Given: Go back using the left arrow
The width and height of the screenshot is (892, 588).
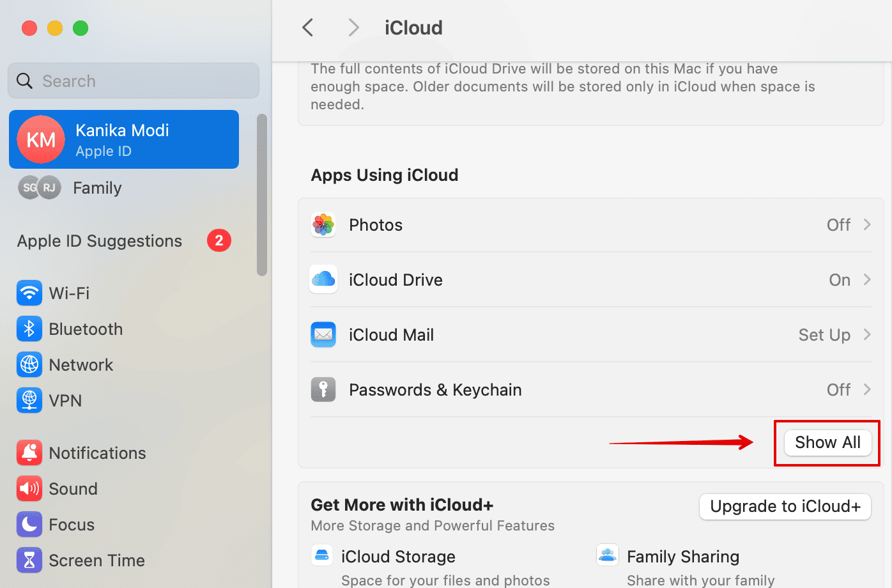Looking at the screenshot, I should (x=308, y=27).
